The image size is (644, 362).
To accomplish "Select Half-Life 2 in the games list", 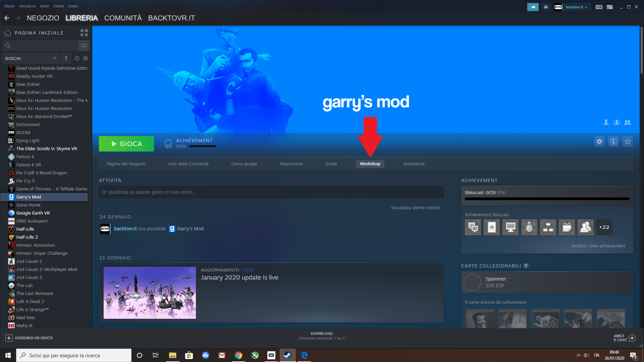I will pyautogui.click(x=27, y=237).
